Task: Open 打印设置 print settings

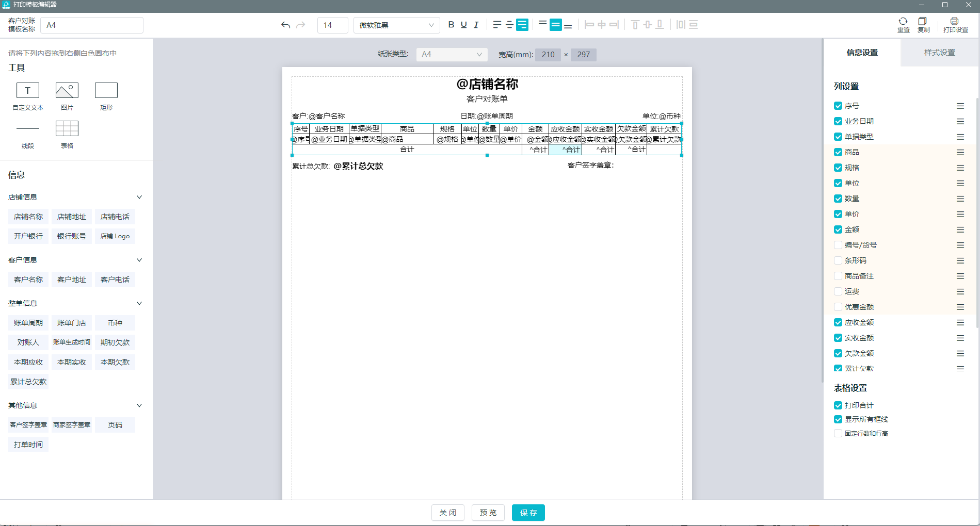Action: (x=955, y=25)
